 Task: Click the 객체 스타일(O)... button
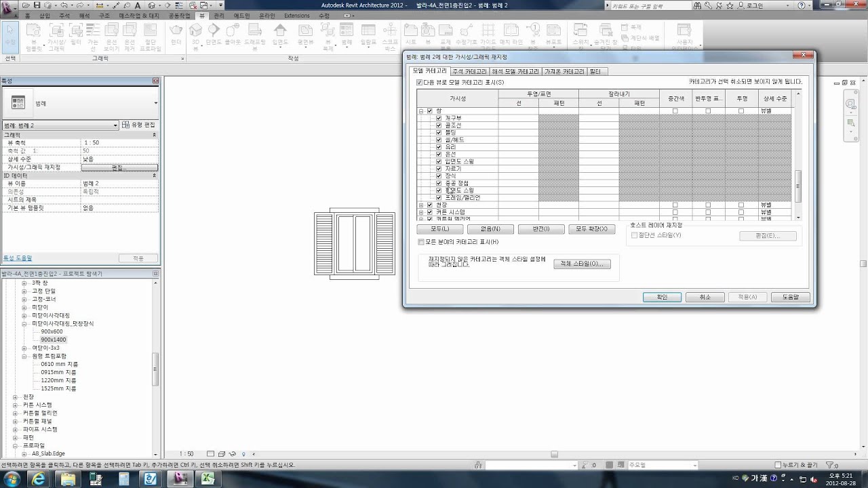[x=583, y=264]
